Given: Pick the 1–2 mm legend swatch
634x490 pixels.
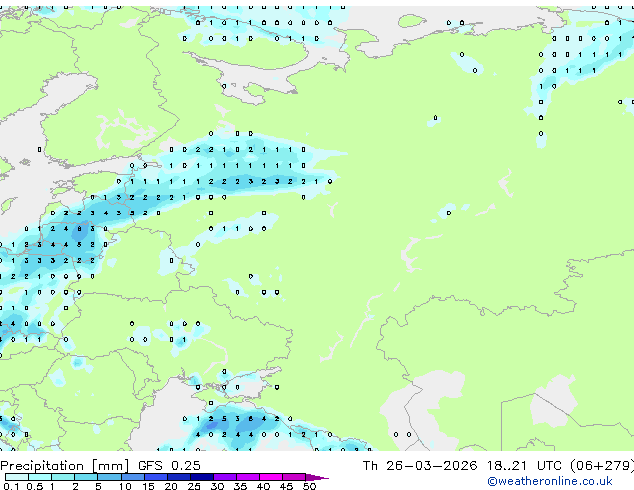Looking at the screenshot, I should pos(63,477).
